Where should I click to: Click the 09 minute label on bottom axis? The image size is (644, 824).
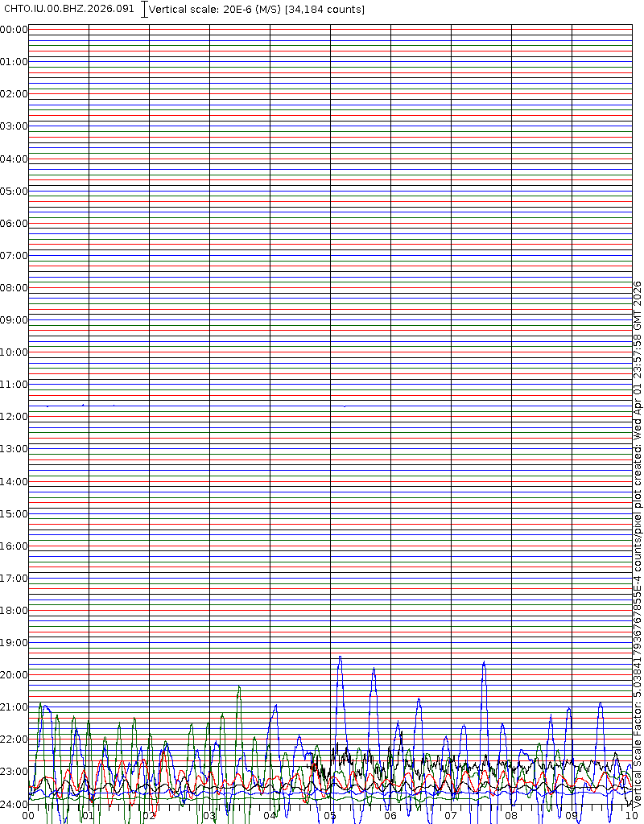pyautogui.click(x=572, y=816)
